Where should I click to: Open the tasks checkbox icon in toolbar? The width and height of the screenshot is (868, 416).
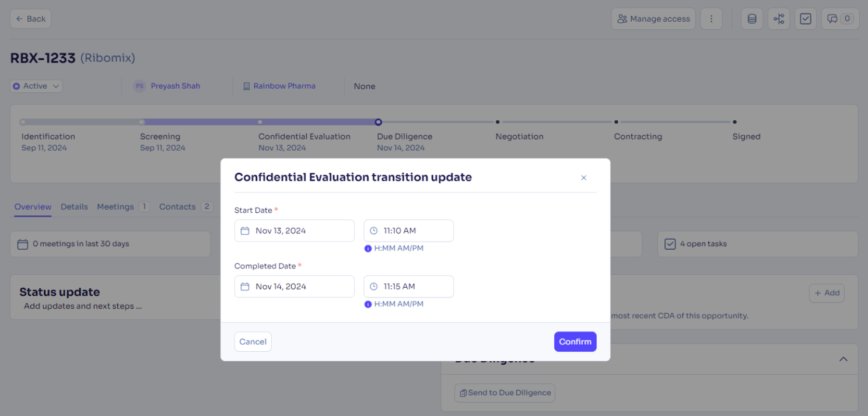[x=806, y=19]
